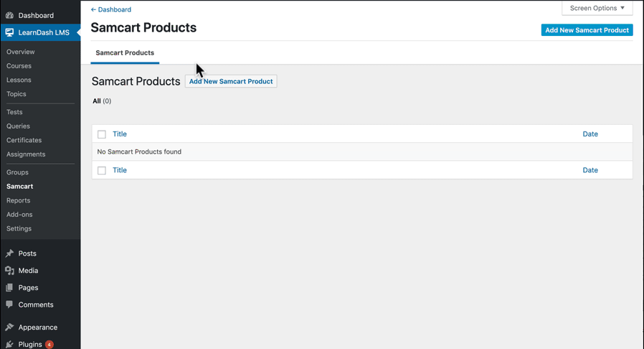Viewport: 644px width, 349px height.
Task: Click the 'No Samcart Products found' text
Action: tap(139, 152)
